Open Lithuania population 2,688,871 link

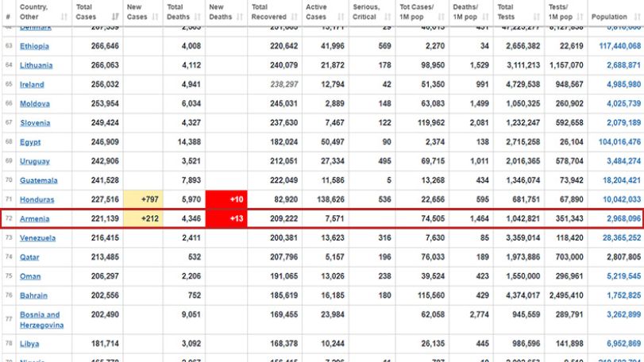(623, 65)
